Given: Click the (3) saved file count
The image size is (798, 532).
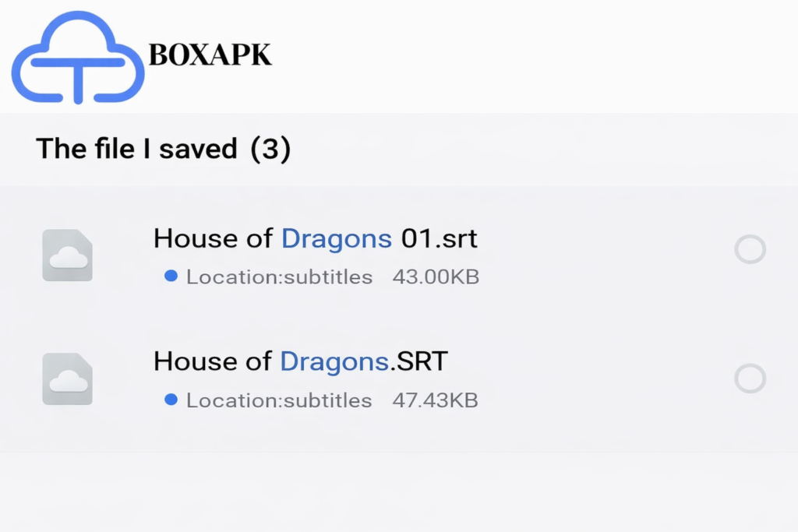Looking at the screenshot, I should point(270,148).
